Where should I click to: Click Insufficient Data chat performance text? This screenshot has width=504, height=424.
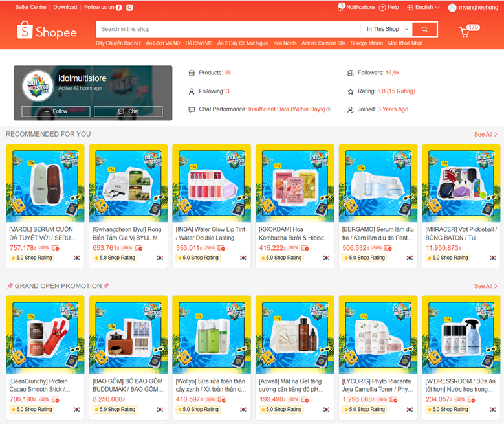pos(287,109)
